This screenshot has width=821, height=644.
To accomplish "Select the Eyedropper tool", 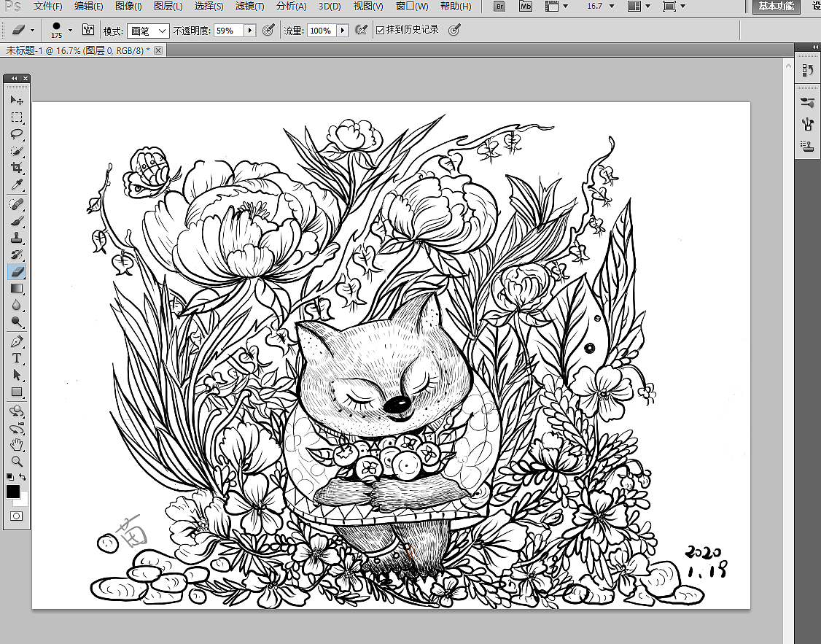I will tap(17, 185).
